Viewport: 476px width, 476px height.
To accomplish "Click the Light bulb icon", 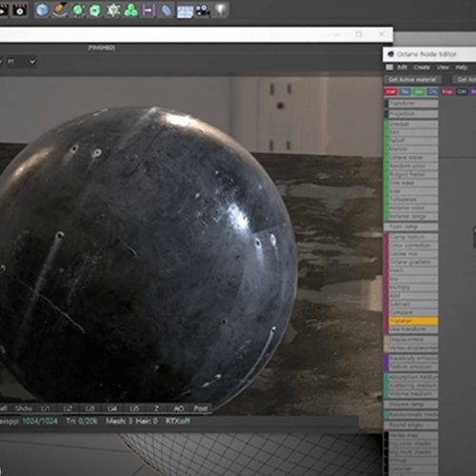I will tap(221, 10).
